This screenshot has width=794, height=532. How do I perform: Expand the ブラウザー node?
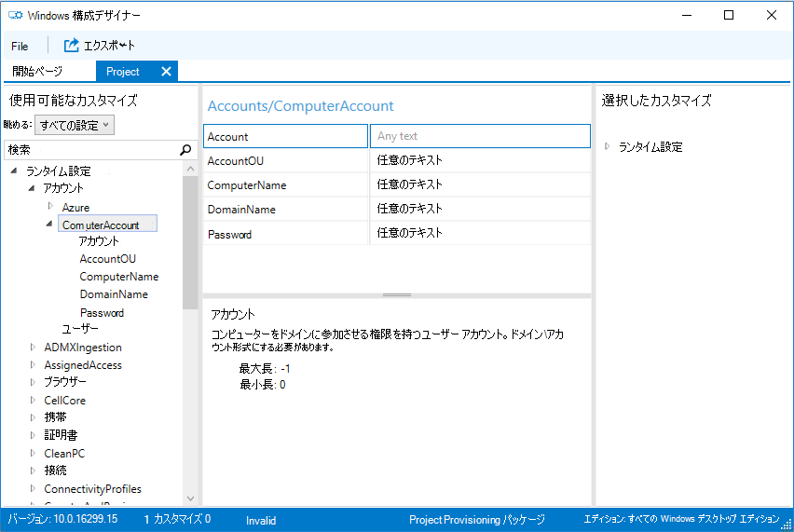click(33, 382)
